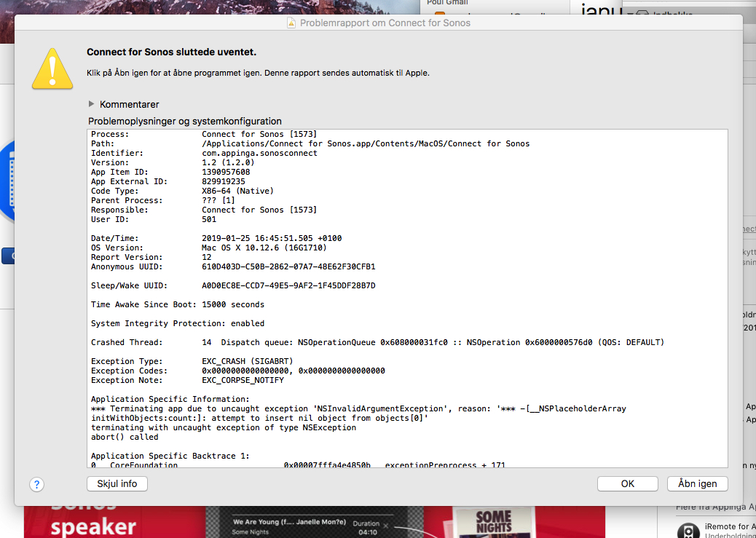This screenshot has height=538, width=756.
Task: Click inside the crash report text area
Action: [x=407, y=298]
